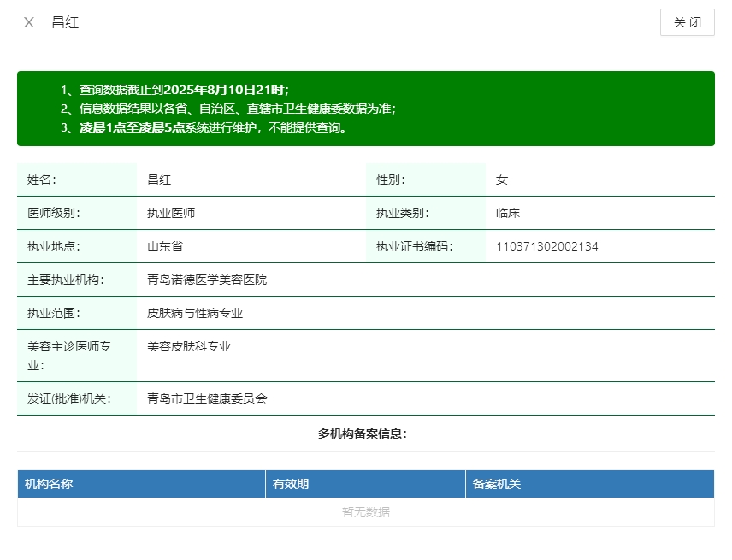
Task: Click the 执业地点 label
Action: 54,246
